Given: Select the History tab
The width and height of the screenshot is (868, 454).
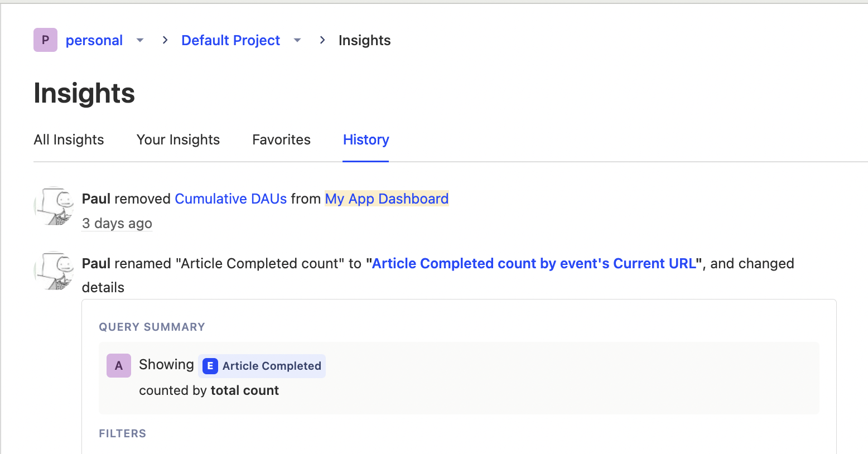Looking at the screenshot, I should (x=365, y=139).
